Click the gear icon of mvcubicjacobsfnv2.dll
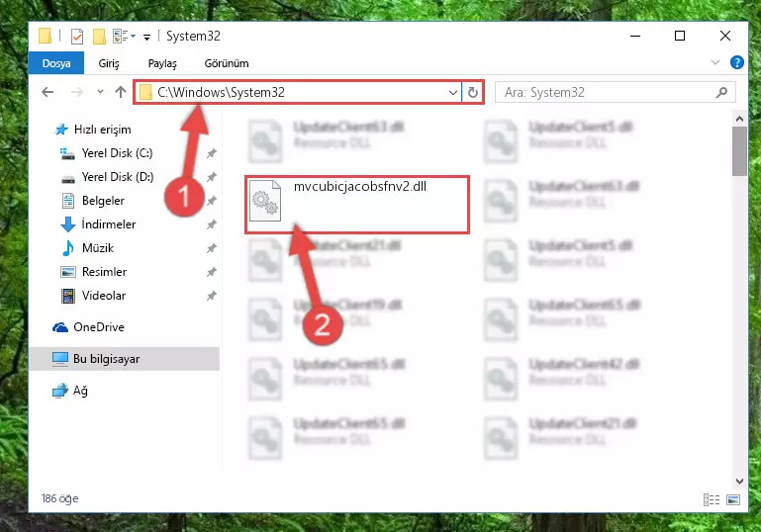761x532 pixels. tap(265, 201)
